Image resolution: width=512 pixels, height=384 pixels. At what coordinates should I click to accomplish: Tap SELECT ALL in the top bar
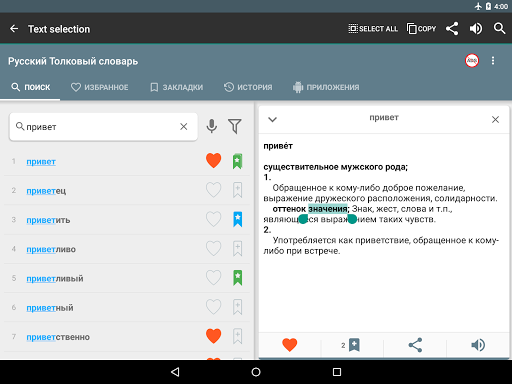pyautogui.click(x=373, y=29)
